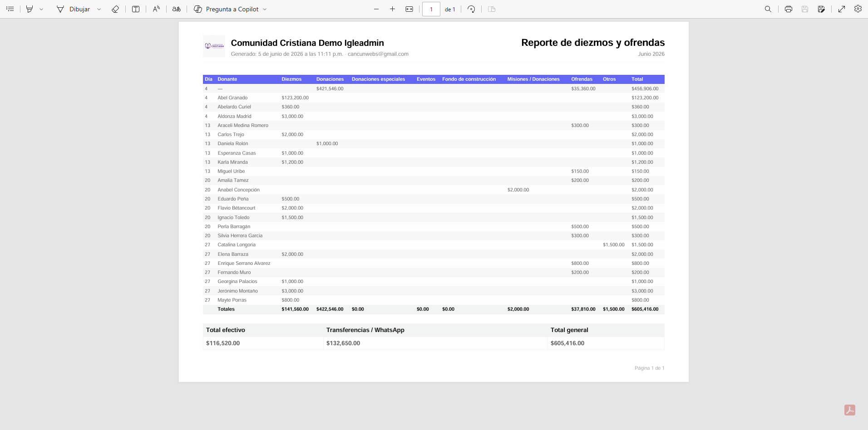Toggle fit to width
Image resolution: width=868 pixels, height=430 pixels.
coord(409,9)
